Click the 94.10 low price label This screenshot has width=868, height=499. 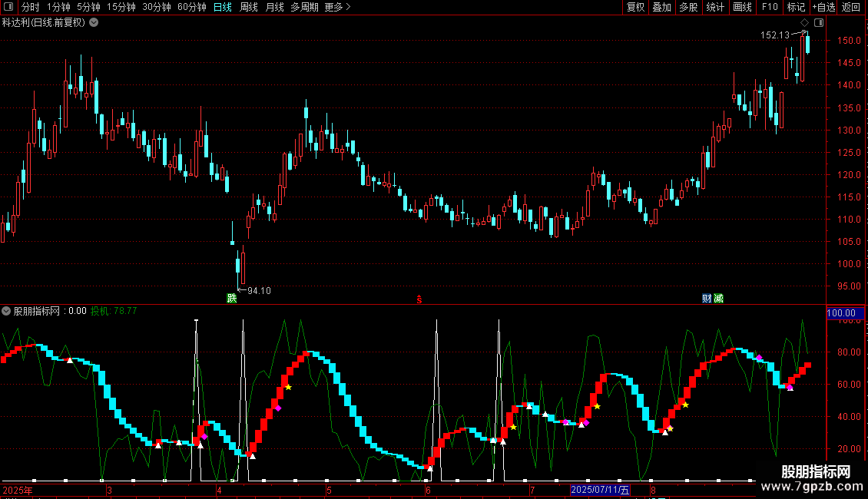pos(259,290)
